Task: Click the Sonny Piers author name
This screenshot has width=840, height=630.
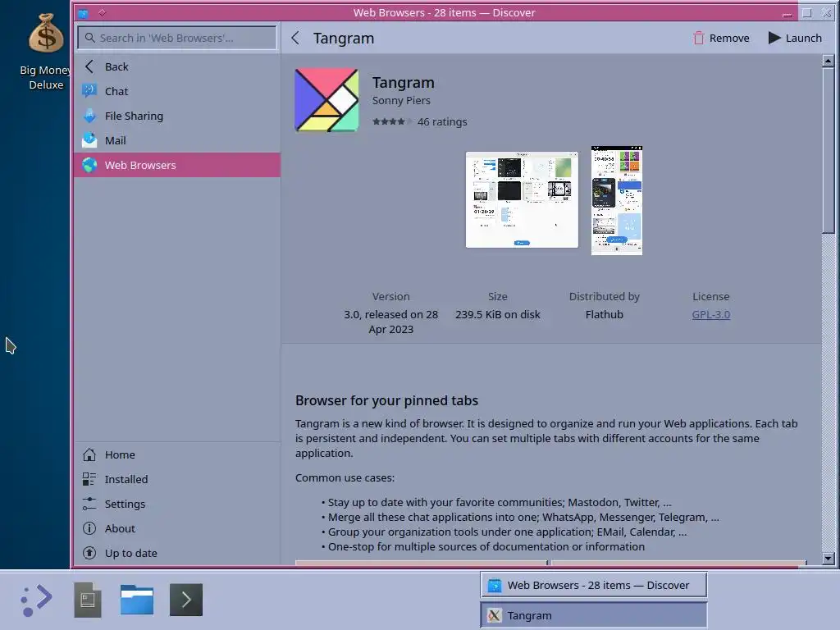Action: pyautogui.click(x=401, y=100)
